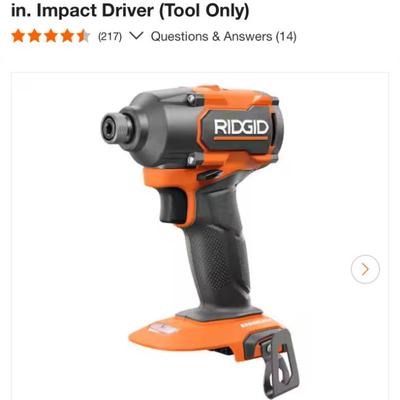
Task: Click the orange motor housing top vent
Action: coord(208,88)
